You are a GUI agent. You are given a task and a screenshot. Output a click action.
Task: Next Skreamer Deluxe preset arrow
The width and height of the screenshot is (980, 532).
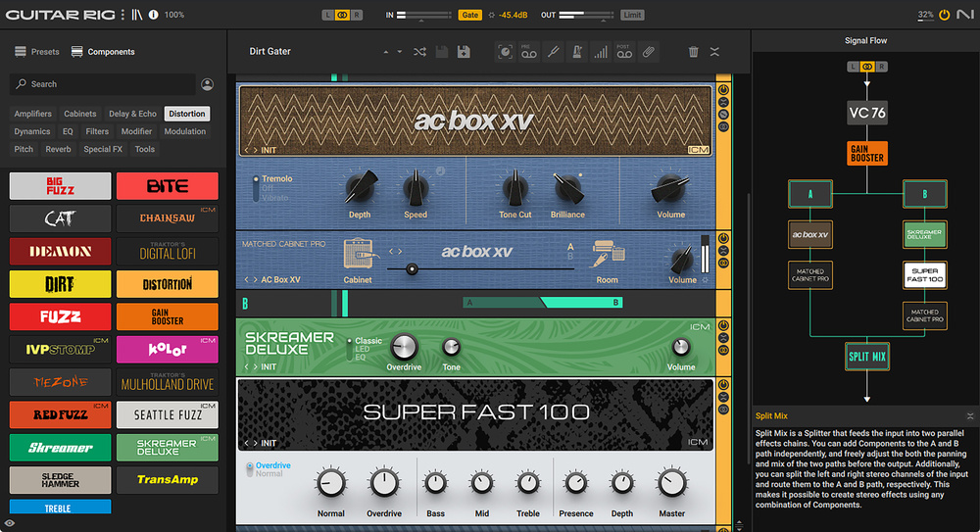[x=255, y=367]
